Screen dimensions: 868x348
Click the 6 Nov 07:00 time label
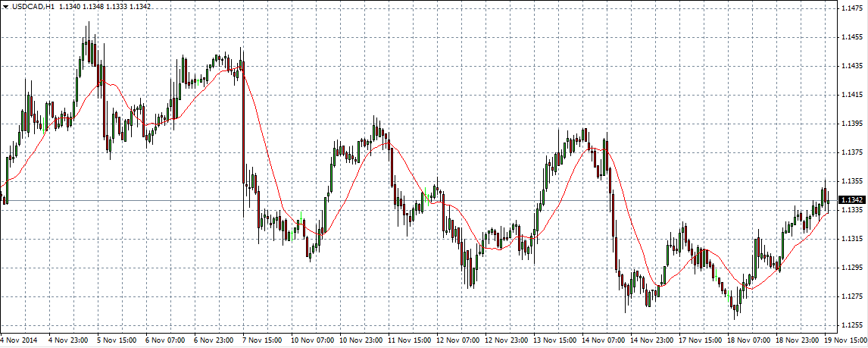(x=164, y=340)
